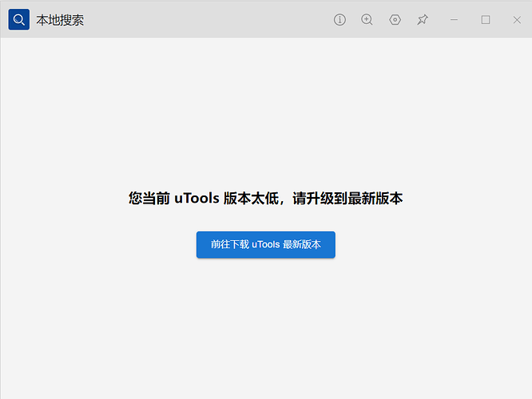Viewport: 532px width, 399px height.
Task: Click 前往下载 uTools 最新版本 button
Action: point(266,245)
